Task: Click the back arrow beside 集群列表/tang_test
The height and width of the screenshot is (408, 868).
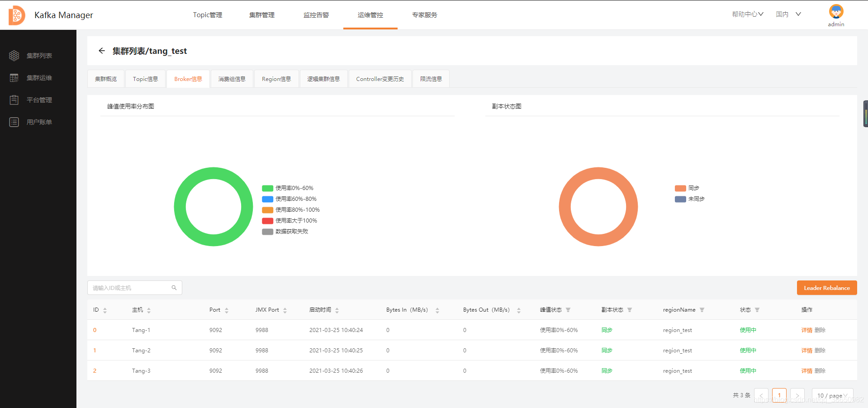Action: (102, 51)
